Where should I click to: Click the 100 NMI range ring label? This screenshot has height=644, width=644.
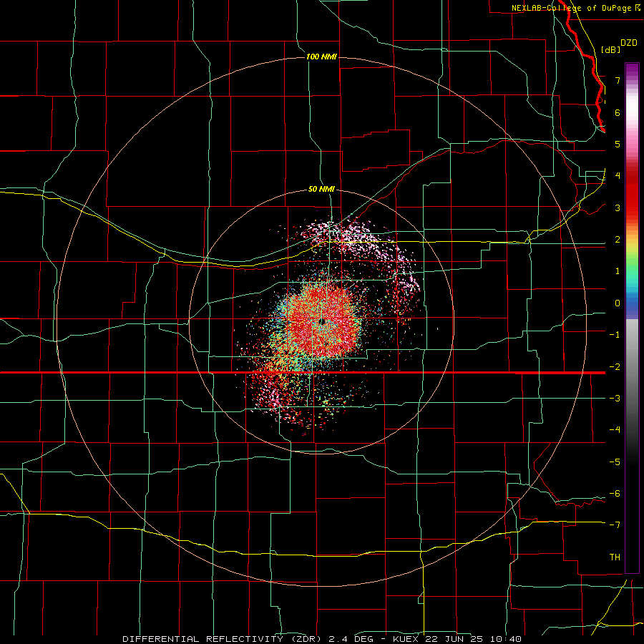pos(321,57)
